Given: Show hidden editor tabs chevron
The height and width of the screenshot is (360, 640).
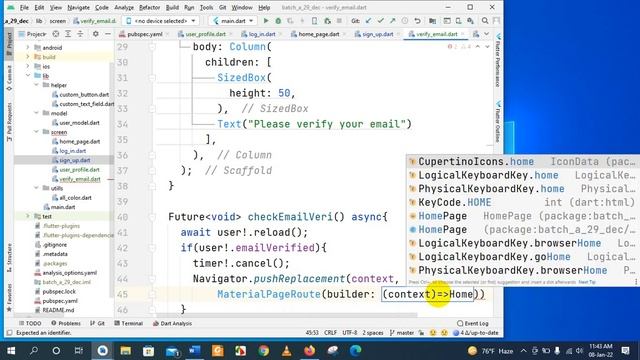Looking at the screenshot, I should coord(487,34).
